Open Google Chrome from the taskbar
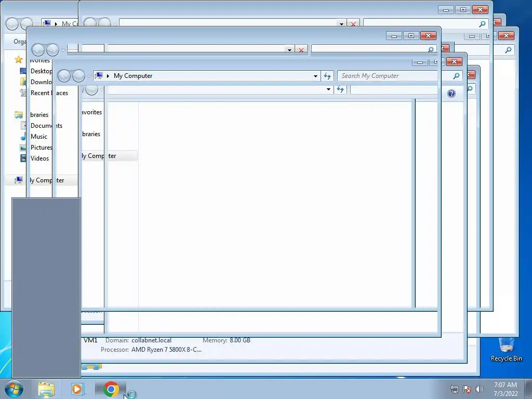Image resolution: width=532 pixels, height=399 pixels. [111, 389]
